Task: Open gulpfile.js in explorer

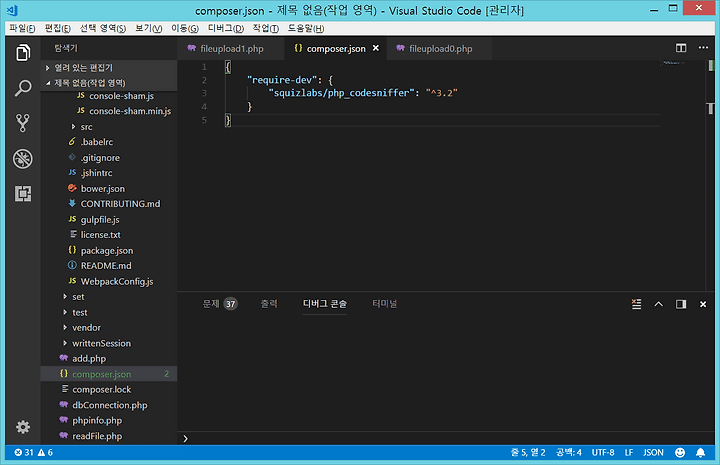Action: pos(109,220)
